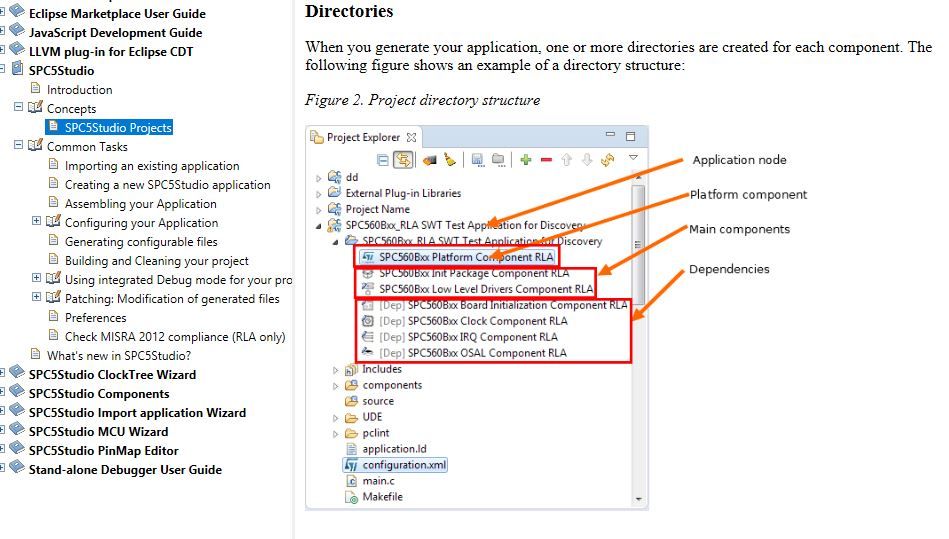This screenshot has height=539, width=949.
Task: Open Assembling your Application topic
Action: (140, 204)
